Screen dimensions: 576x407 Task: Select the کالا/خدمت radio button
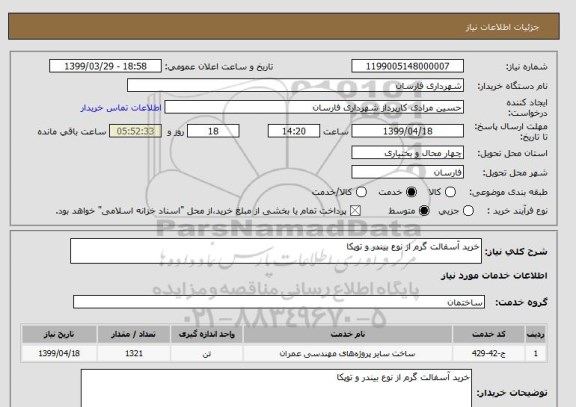[361, 192]
